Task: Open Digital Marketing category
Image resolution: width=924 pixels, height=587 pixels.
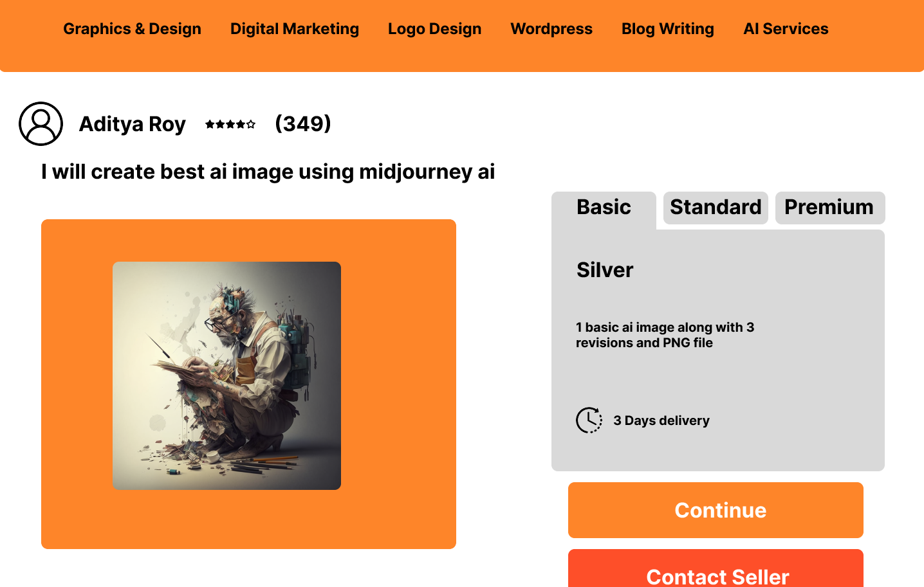Action: click(295, 29)
